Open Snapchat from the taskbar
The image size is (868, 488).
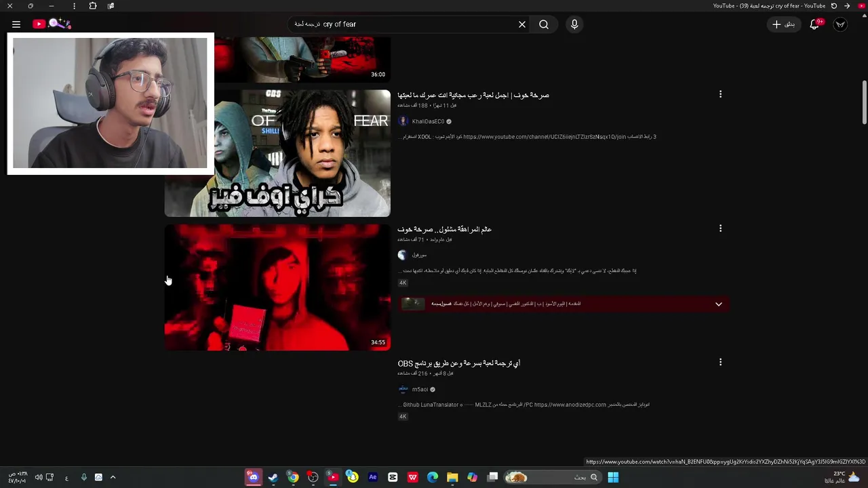(353, 477)
